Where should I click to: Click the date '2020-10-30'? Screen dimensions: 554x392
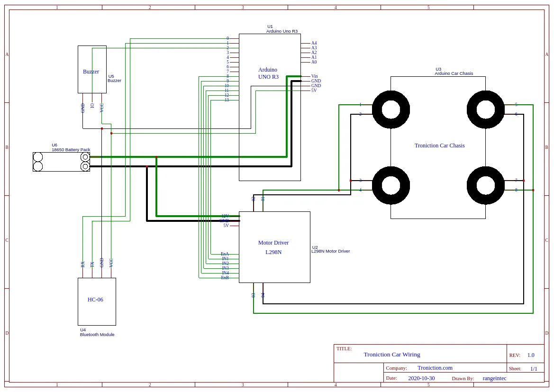(x=421, y=378)
